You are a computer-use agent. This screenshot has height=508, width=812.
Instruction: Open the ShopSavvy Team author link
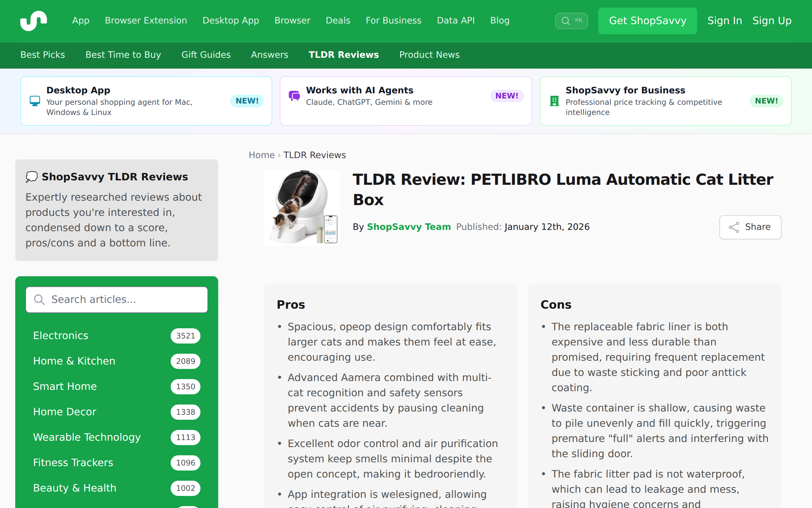pyautogui.click(x=409, y=227)
